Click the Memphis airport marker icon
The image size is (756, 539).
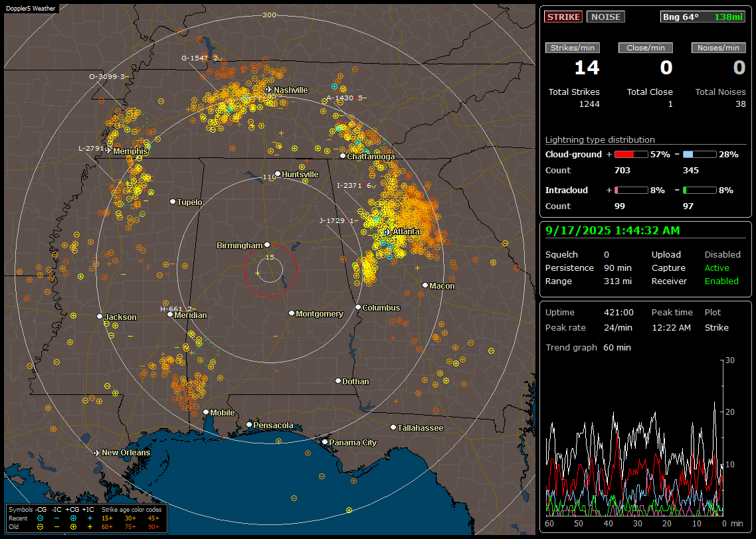coord(108,151)
